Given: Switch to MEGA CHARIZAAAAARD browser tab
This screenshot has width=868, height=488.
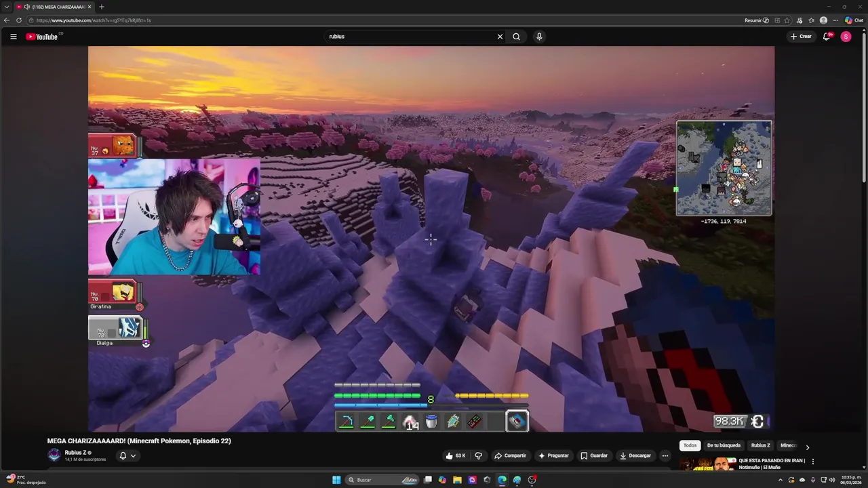Looking at the screenshot, I should (x=54, y=7).
